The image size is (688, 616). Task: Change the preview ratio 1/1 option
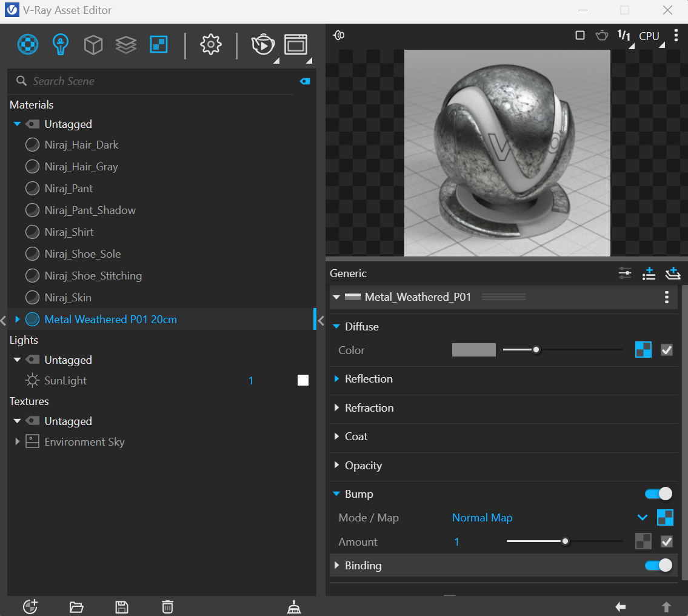pyautogui.click(x=624, y=35)
